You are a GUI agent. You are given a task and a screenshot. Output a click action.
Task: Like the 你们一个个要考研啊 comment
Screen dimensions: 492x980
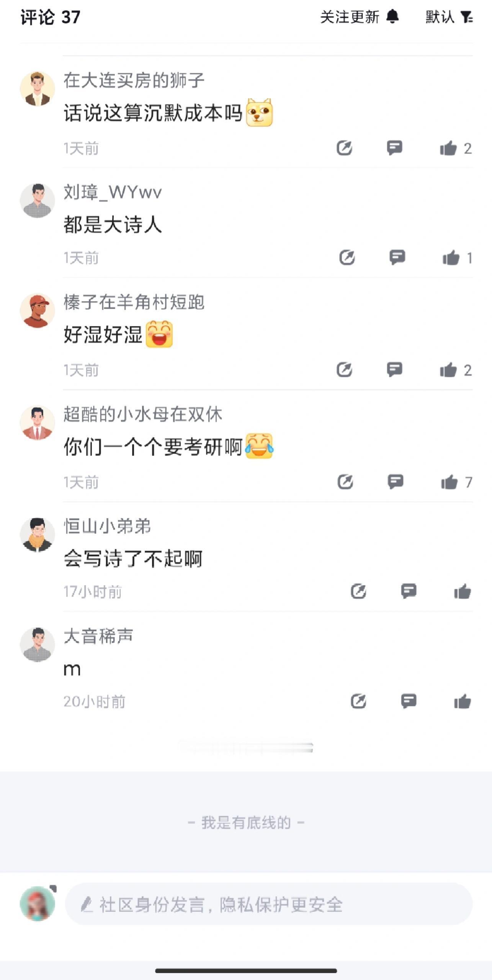coord(450,482)
